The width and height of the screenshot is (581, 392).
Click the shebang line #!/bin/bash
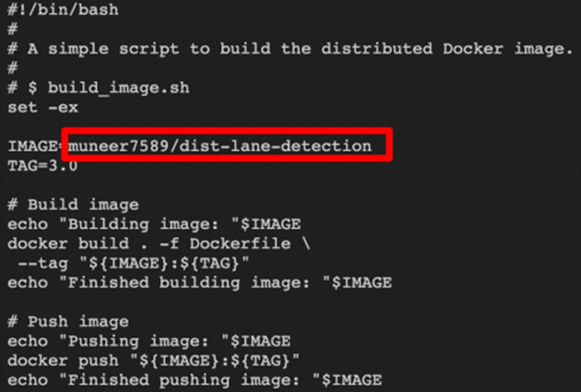63,9
